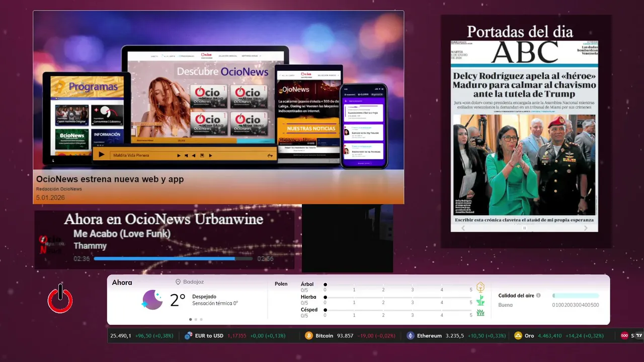This screenshot has width=644, height=362.
Task: Click the 'Badajoz' location text
Action: [x=194, y=282]
